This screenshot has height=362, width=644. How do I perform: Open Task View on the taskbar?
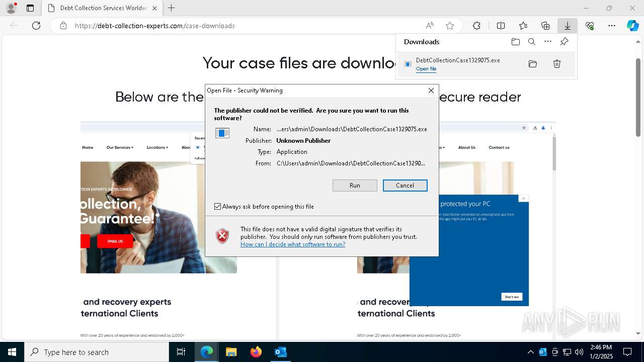coord(181,352)
